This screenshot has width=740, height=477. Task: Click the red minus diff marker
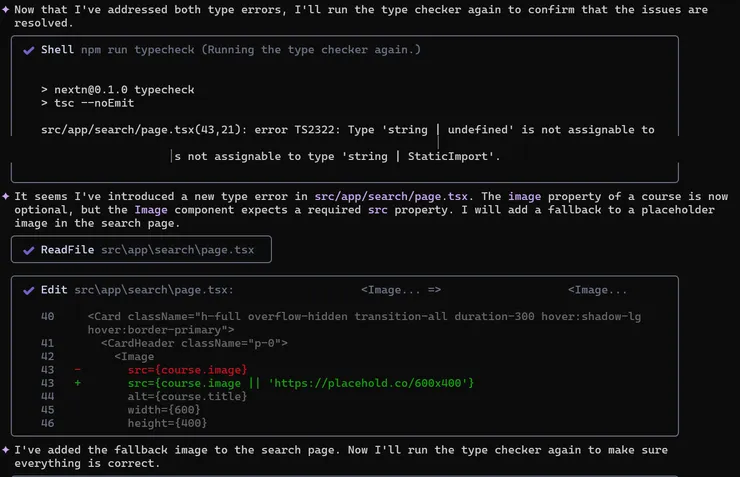pos(78,370)
